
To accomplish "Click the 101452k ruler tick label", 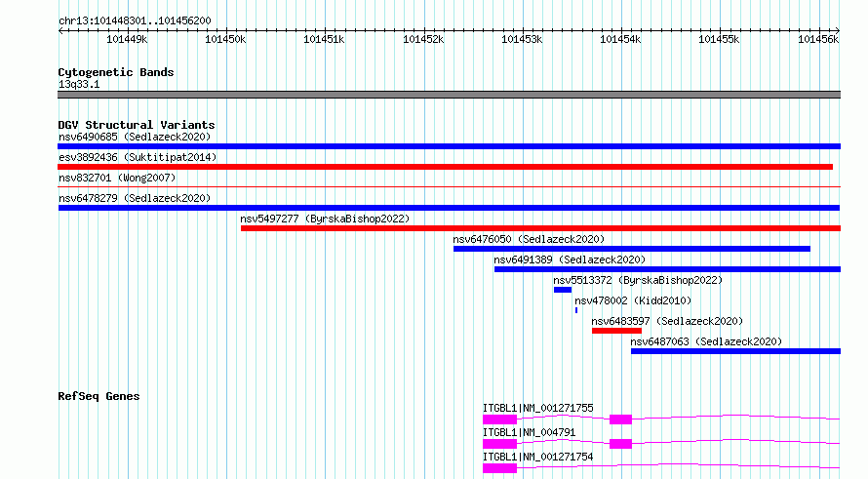I will [423, 39].
